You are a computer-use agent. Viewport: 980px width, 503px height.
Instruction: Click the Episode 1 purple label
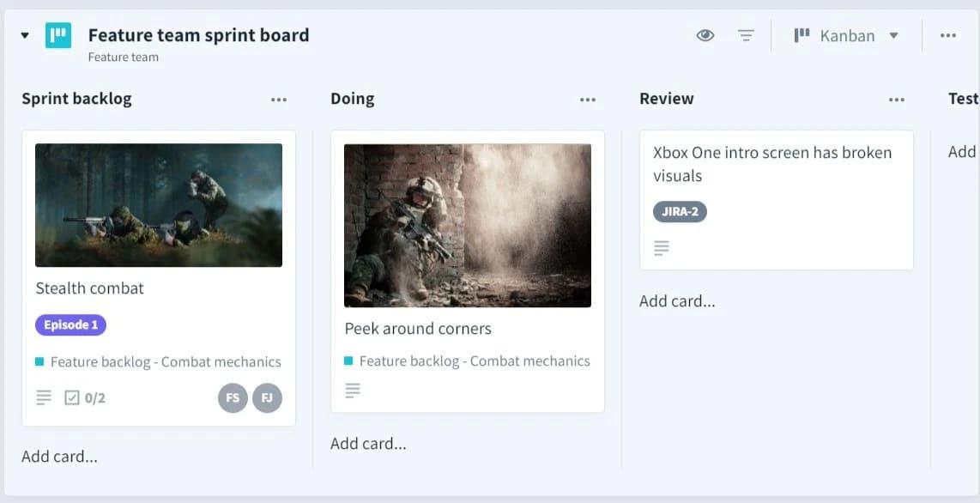pyautogui.click(x=70, y=325)
